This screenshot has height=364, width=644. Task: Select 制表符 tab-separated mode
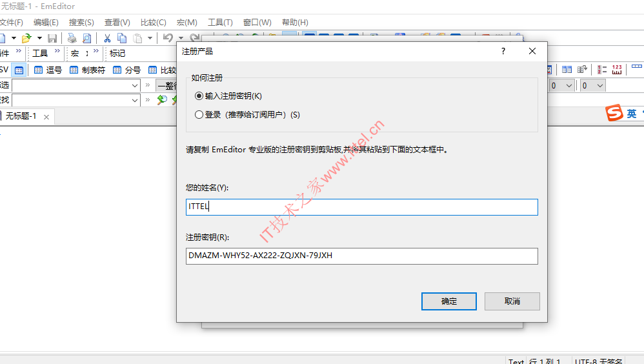pyautogui.click(x=88, y=70)
